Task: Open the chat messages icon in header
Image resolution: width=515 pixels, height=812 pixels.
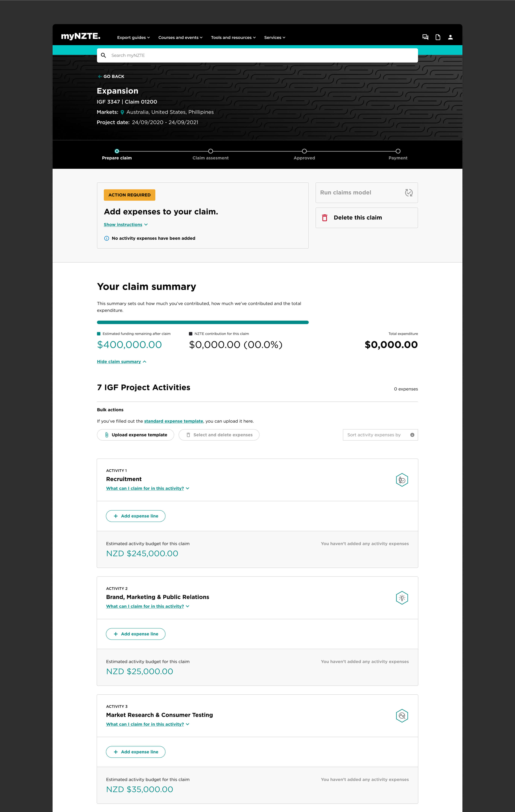Action: [425, 37]
